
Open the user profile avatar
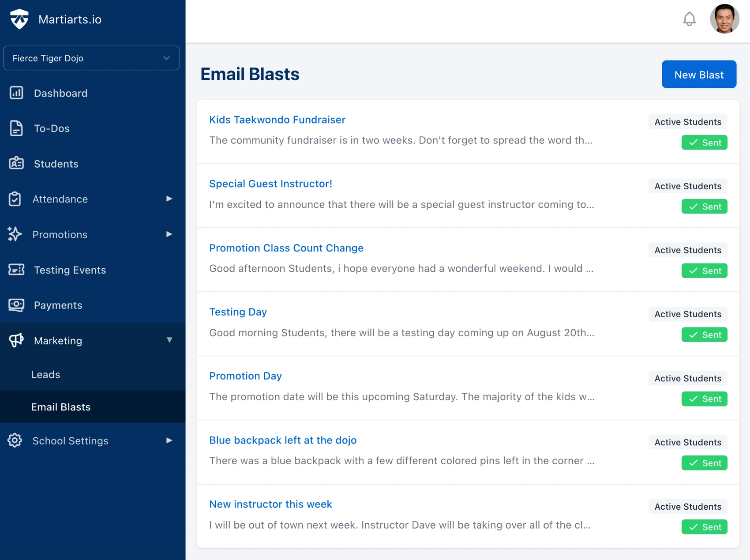[724, 19]
